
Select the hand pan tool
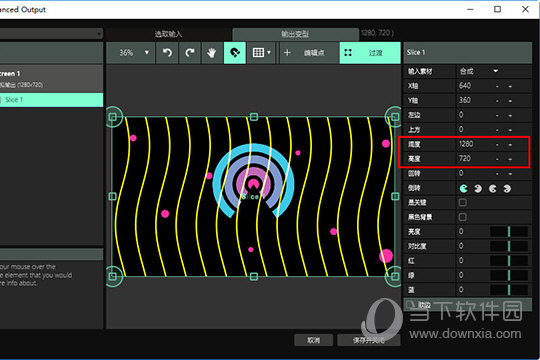212,53
